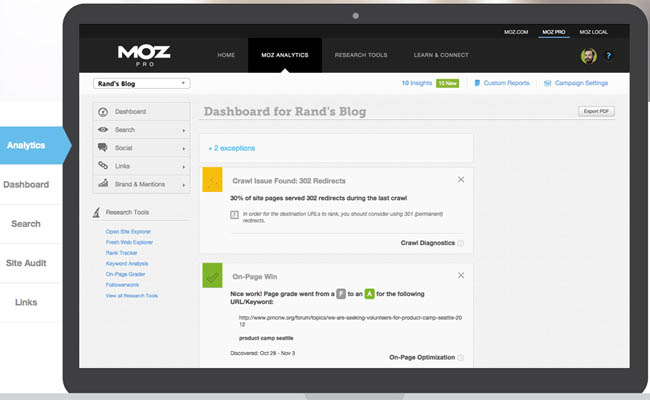This screenshot has height=400, width=650.
Task: Click the yellow warning icon on crawl issue
Action: 212,179
